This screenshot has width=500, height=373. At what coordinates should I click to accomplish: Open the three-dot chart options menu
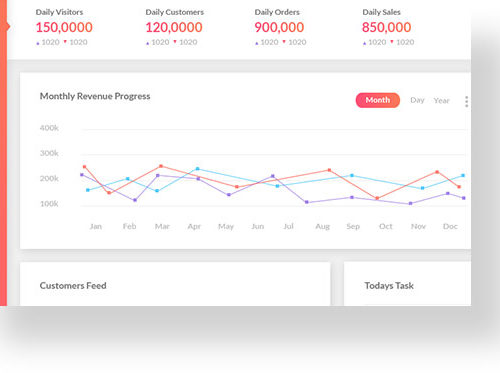tap(467, 101)
